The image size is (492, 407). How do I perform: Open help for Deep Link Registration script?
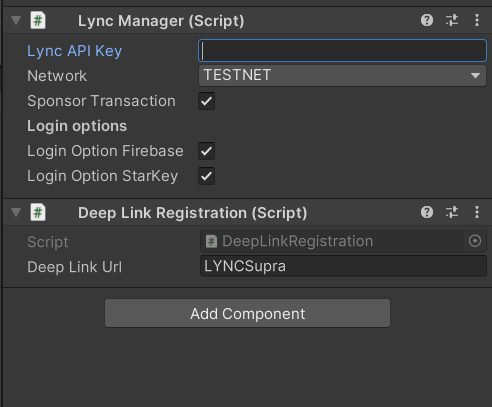coord(427,212)
